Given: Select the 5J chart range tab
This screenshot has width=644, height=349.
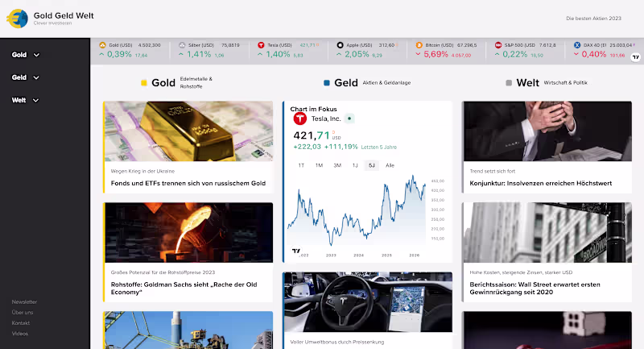Looking at the screenshot, I should [372, 165].
